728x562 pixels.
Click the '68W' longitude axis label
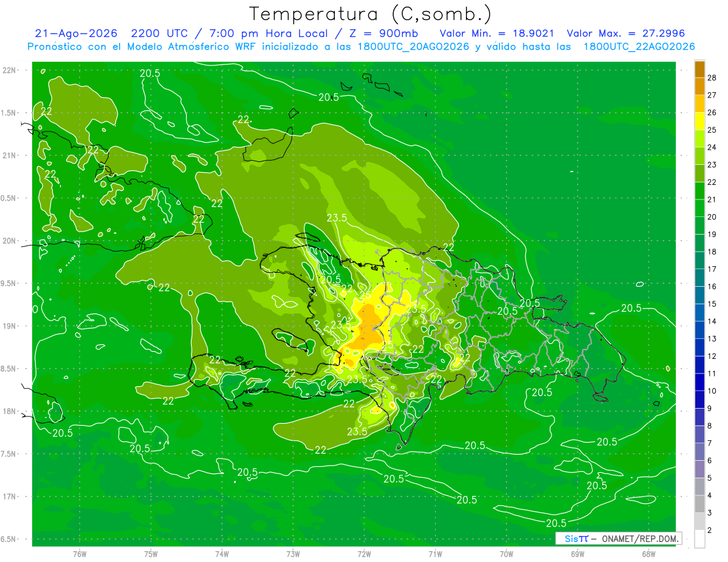coord(649,554)
